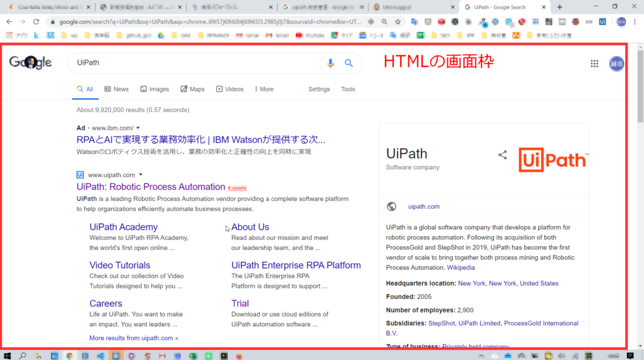644x360 pixels.
Task: Open ProcessGold International B.V. link
Action: (x=541, y=323)
